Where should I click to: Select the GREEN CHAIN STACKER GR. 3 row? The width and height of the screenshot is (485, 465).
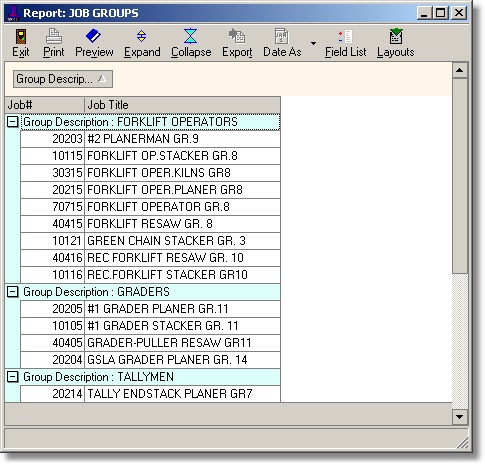[150, 241]
